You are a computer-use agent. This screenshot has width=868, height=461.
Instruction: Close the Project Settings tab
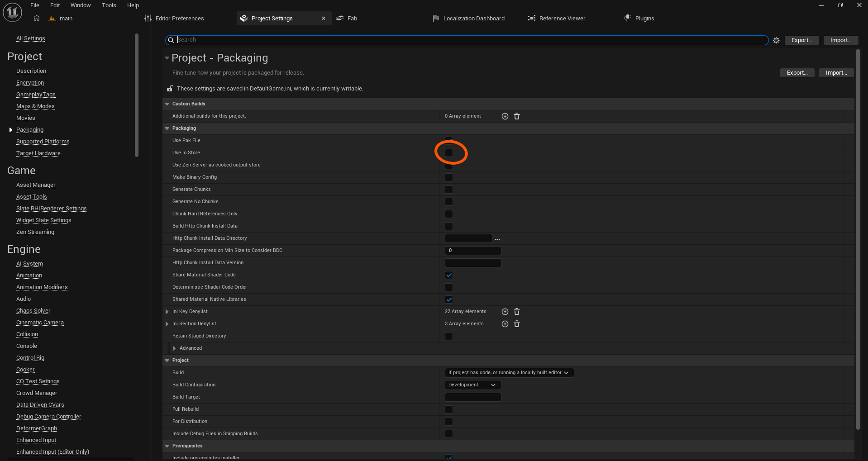[x=324, y=19]
